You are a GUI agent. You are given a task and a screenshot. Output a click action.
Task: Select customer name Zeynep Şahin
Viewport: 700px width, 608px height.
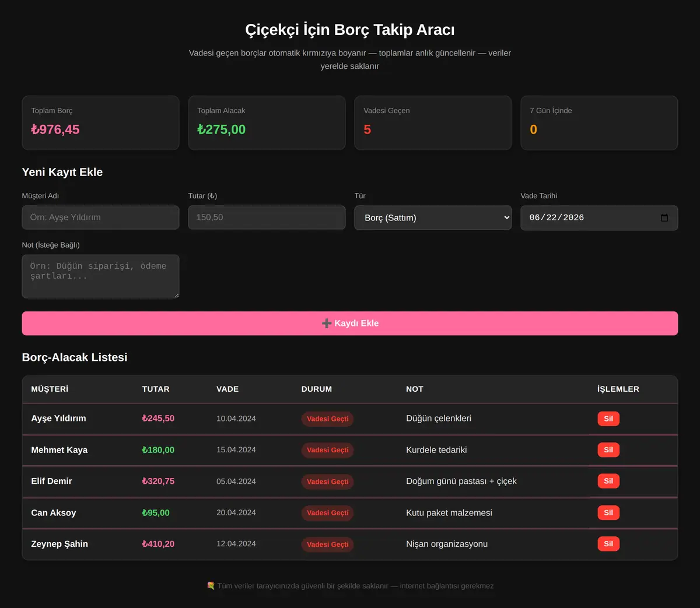(x=60, y=544)
